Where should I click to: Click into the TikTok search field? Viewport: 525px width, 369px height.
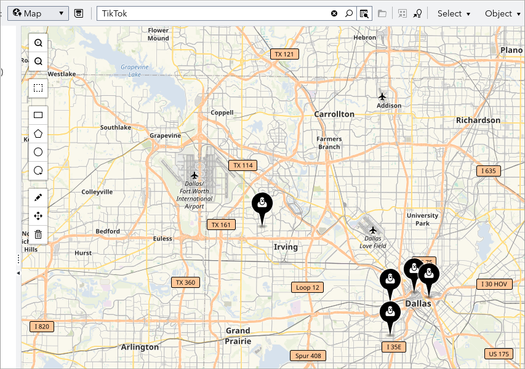(x=214, y=13)
